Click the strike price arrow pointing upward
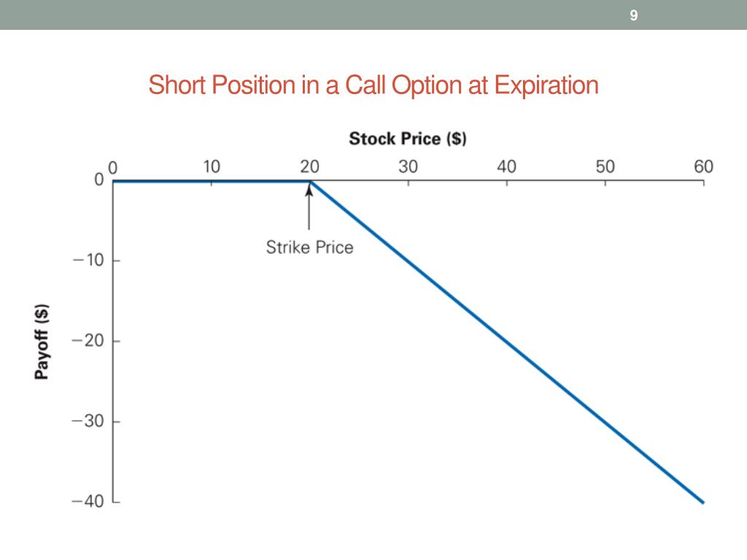The width and height of the screenshot is (747, 560). point(309,208)
